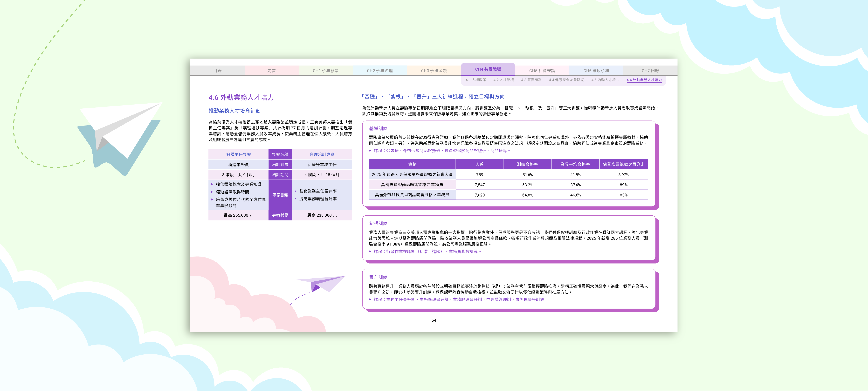Switch to CH2 永續治理 tab

(x=380, y=71)
